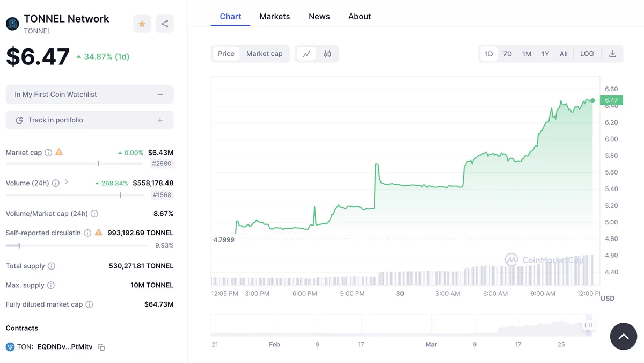Click the Market cap warning triangle

click(59, 152)
